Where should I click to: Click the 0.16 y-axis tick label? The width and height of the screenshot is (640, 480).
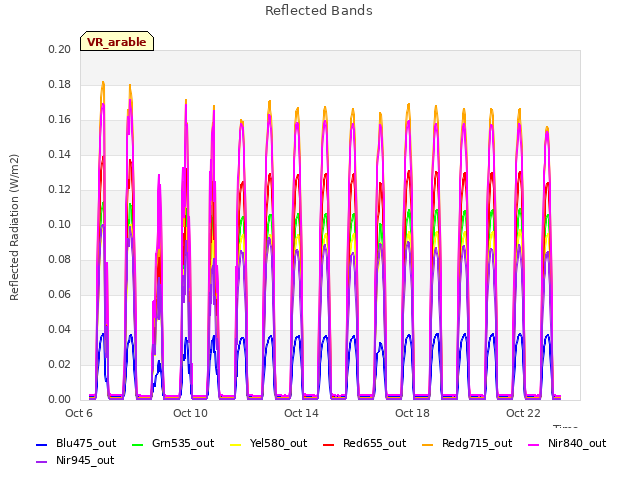point(60,120)
